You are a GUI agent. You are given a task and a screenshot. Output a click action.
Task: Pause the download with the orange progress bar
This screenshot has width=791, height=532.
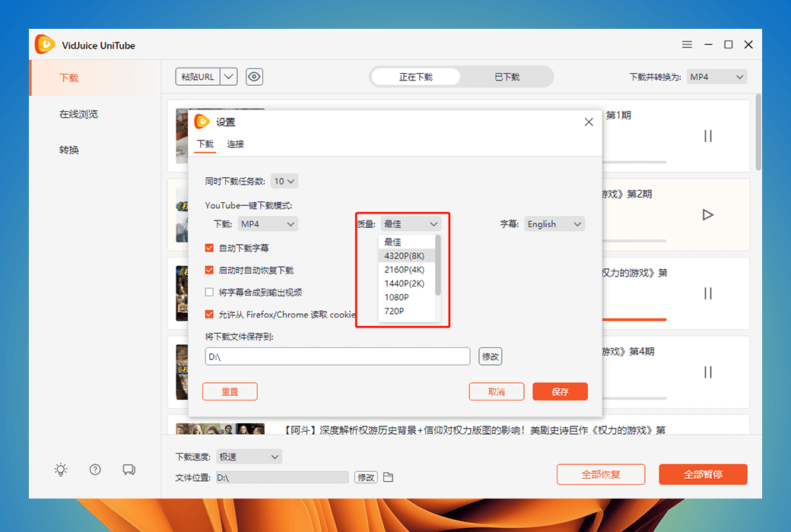coord(708,293)
